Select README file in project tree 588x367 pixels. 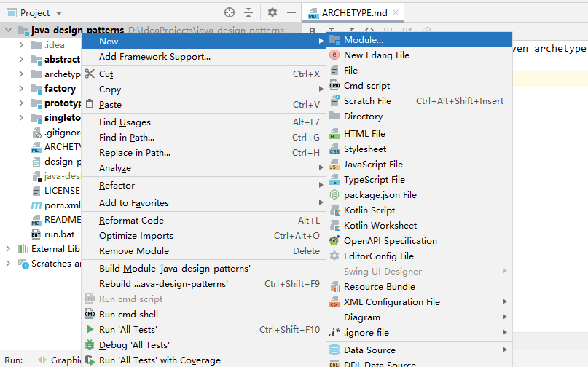[56, 220]
